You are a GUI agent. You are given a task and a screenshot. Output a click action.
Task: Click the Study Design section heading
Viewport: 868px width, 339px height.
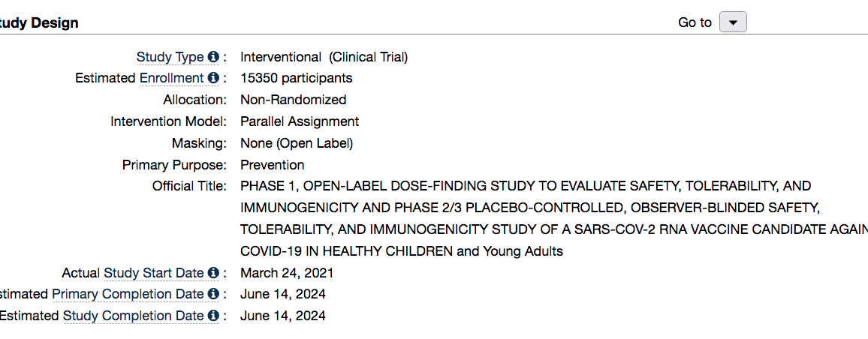[39, 23]
